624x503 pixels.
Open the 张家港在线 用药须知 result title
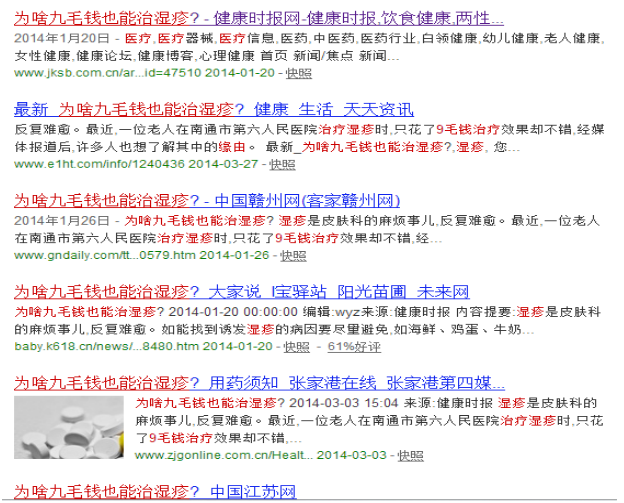coord(259,383)
